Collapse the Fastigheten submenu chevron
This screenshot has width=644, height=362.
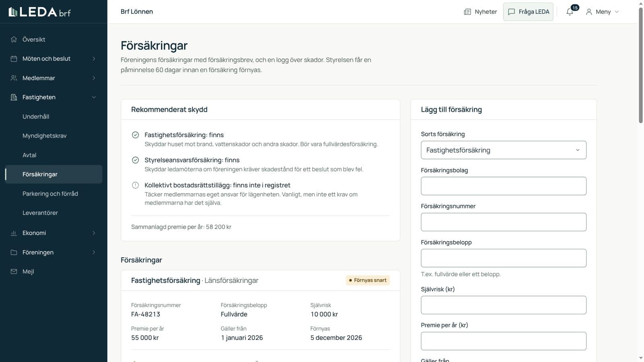94,97
